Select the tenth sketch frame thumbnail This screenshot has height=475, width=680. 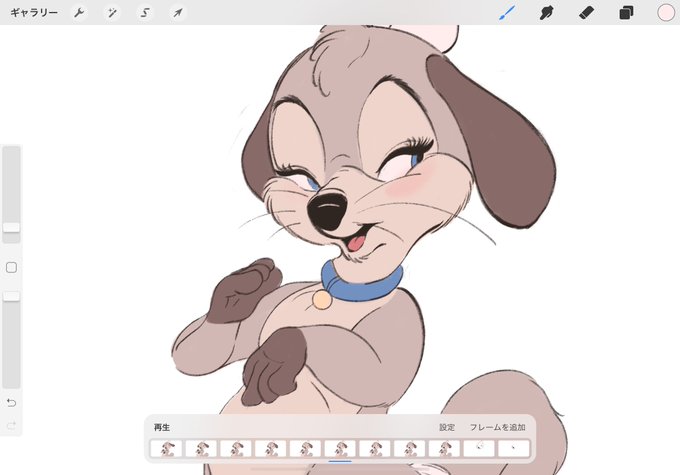pyautogui.click(x=479, y=449)
